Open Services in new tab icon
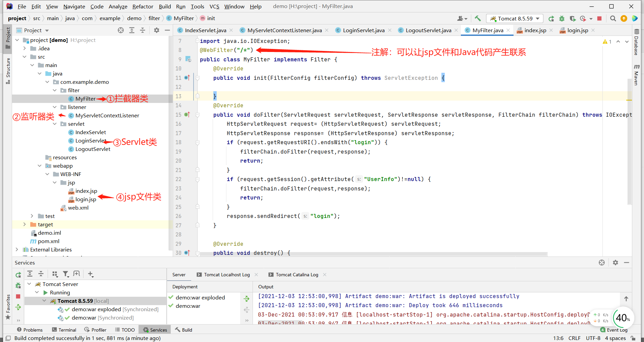Screen dimensions: 644x342 (x=76, y=274)
